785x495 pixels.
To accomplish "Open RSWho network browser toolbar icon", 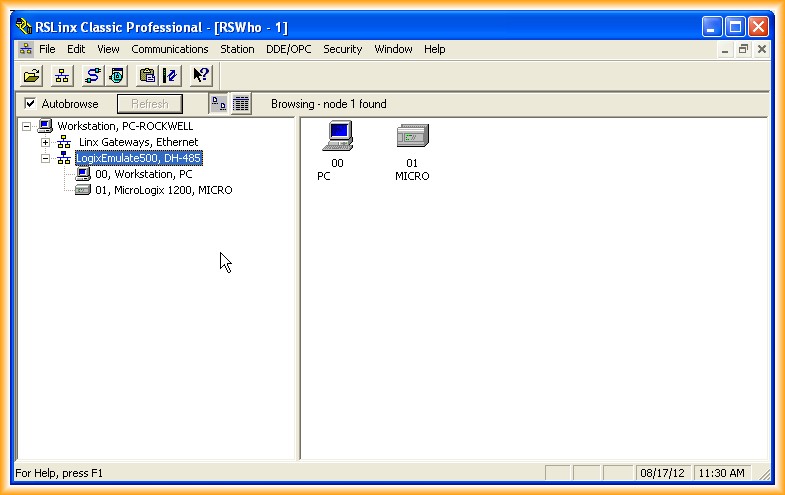I will [62, 75].
